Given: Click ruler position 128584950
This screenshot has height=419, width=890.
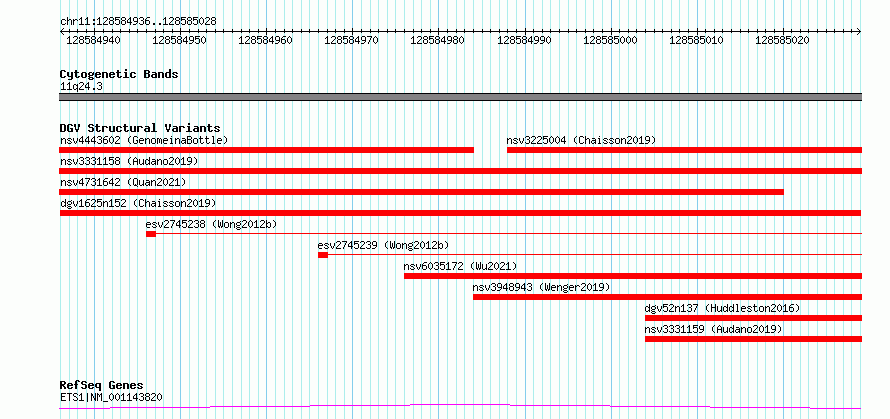Looking at the screenshot, I should click(x=180, y=40).
